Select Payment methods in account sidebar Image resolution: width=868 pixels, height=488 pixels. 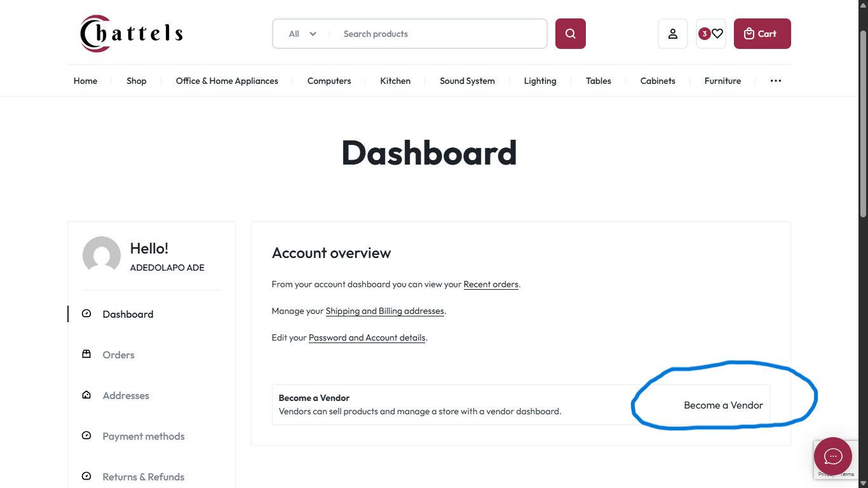point(144,436)
